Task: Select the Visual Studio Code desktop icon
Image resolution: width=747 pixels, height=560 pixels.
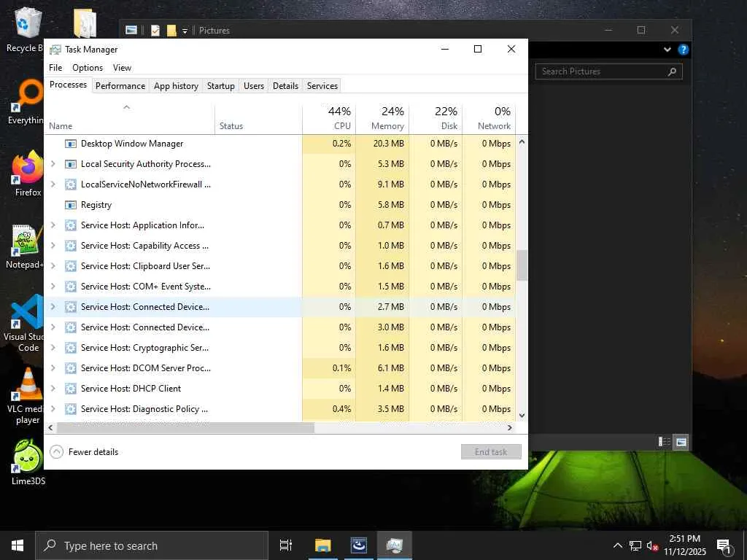Action: [x=26, y=323]
